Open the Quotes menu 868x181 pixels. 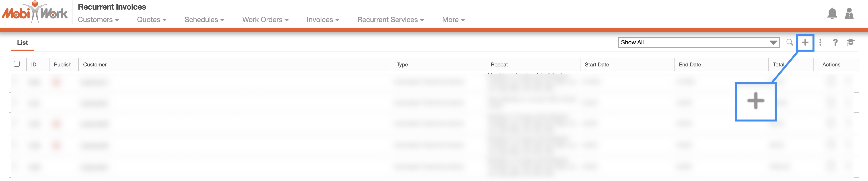(x=151, y=20)
